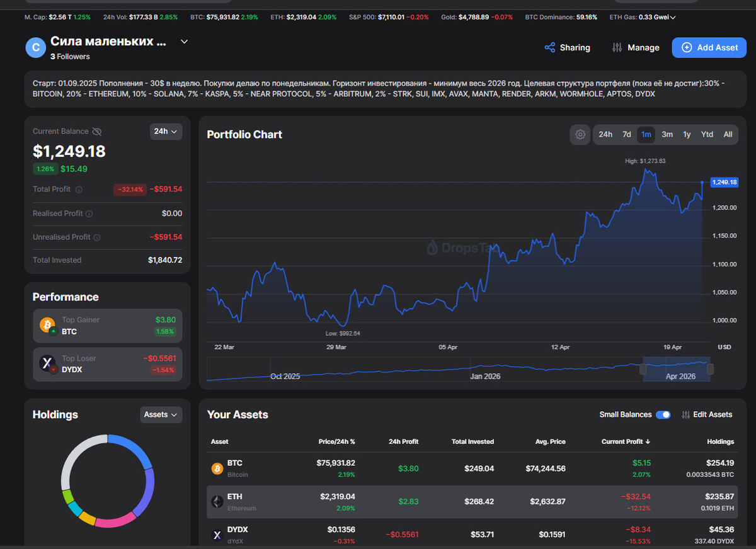
Task: Click the Unrealised Profit info icon
Action: click(x=96, y=237)
